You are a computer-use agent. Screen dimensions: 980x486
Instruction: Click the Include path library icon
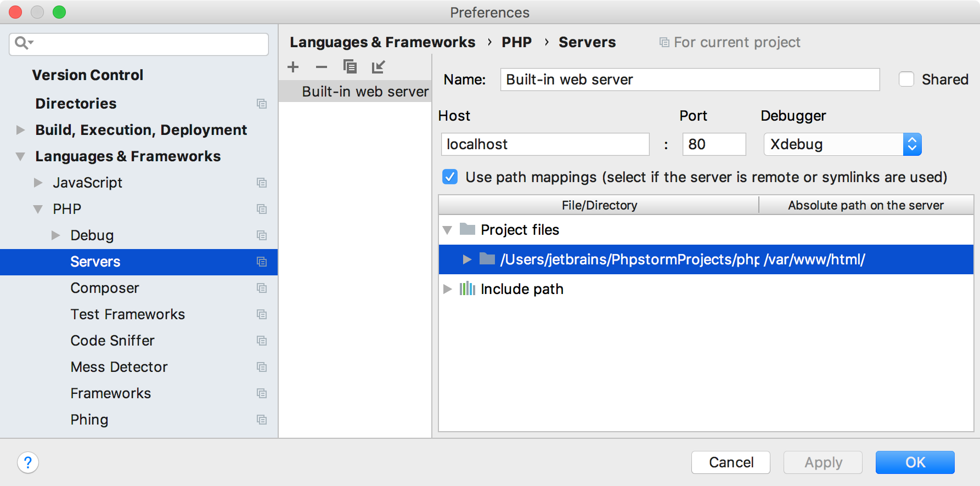coord(467,289)
